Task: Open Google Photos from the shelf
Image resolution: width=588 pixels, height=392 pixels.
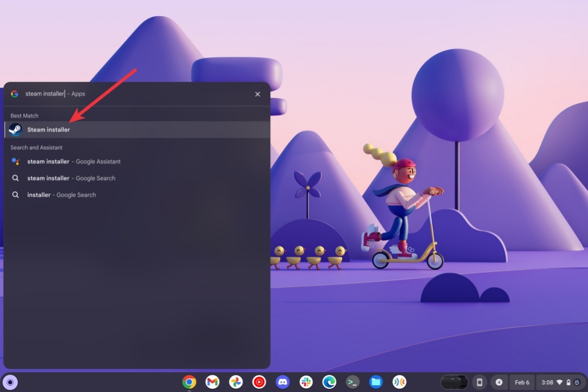Action: pos(236,382)
